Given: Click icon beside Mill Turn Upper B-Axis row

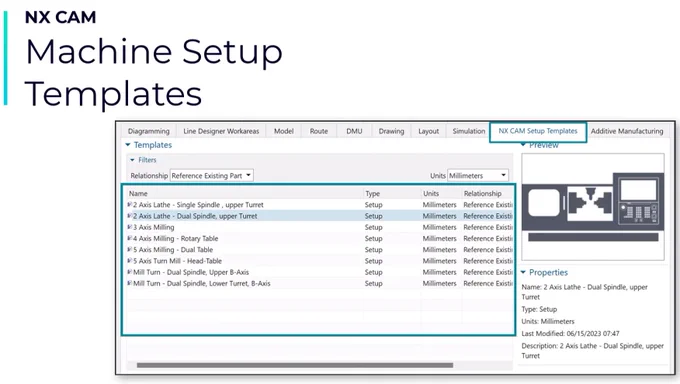Looking at the screenshot, I should pyautogui.click(x=130, y=272).
